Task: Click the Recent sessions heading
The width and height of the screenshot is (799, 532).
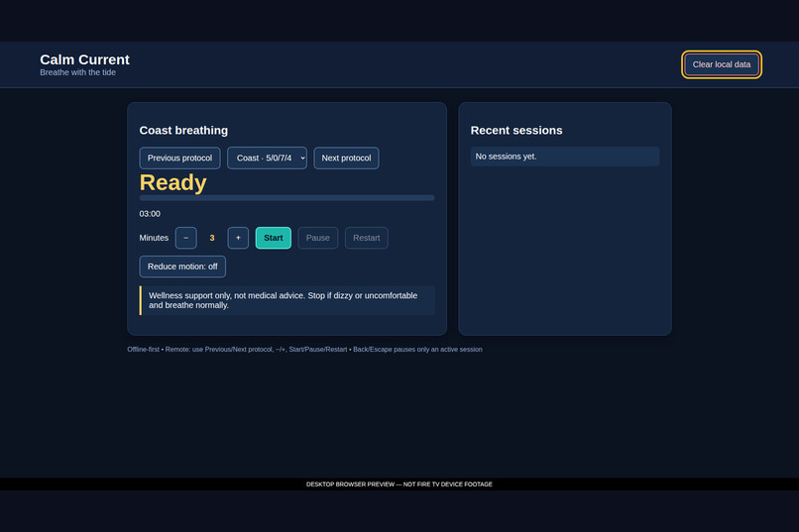Action: click(x=516, y=131)
